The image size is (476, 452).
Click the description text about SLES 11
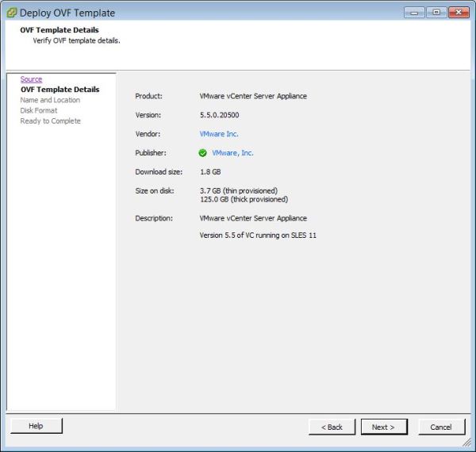[258, 236]
